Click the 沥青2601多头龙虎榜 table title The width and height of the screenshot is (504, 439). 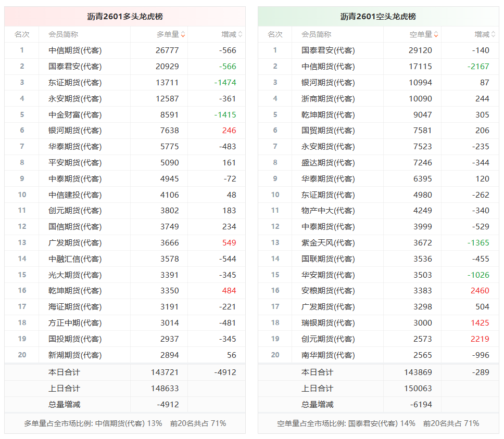[x=125, y=16]
